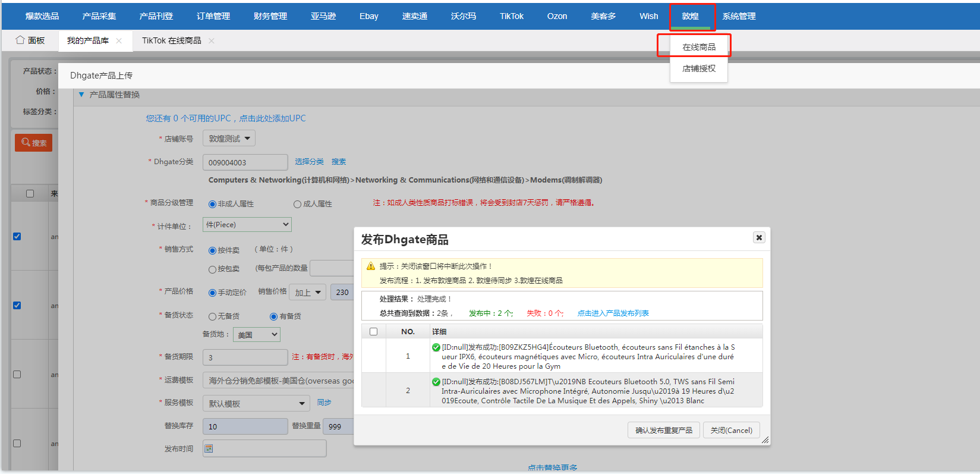Open the 店铺账号 敦煌测试 dropdown
This screenshot has width=980, height=474.
[229, 139]
